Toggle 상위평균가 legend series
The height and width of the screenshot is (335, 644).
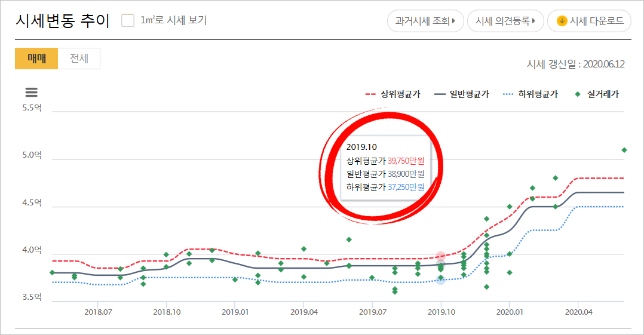(x=393, y=94)
